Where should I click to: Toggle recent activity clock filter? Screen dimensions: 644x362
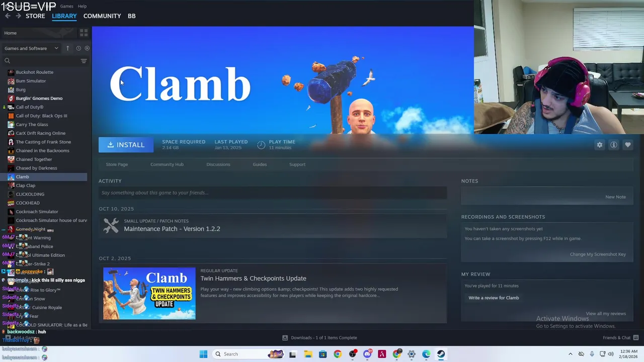78,48
